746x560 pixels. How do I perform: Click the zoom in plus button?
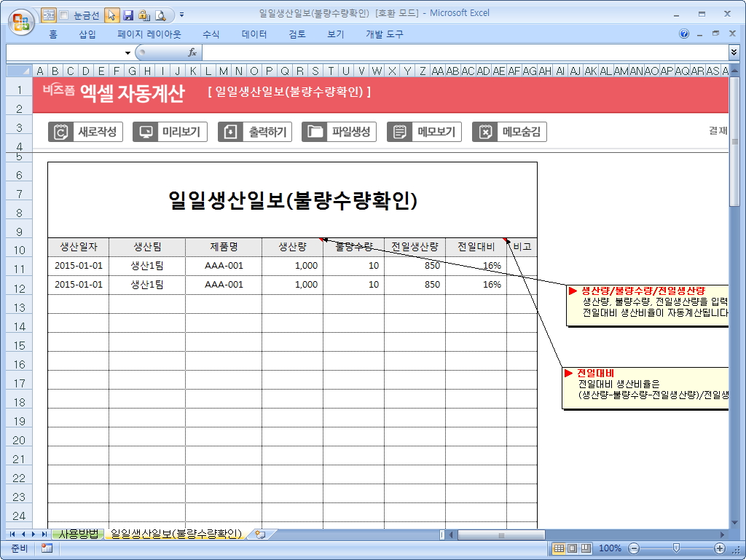(x=720, y=548)
